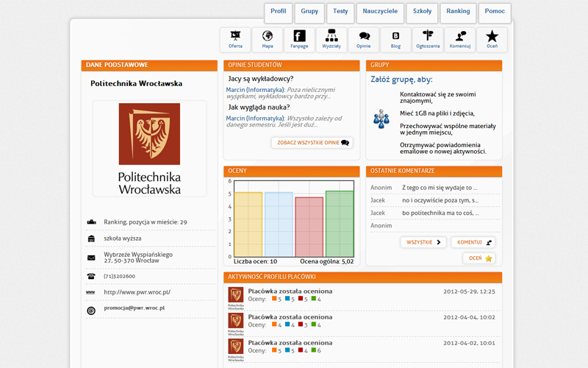The image size is (588, 368).
Task: Click the light blue bar in ratings chart
Action: click(279, 224)
